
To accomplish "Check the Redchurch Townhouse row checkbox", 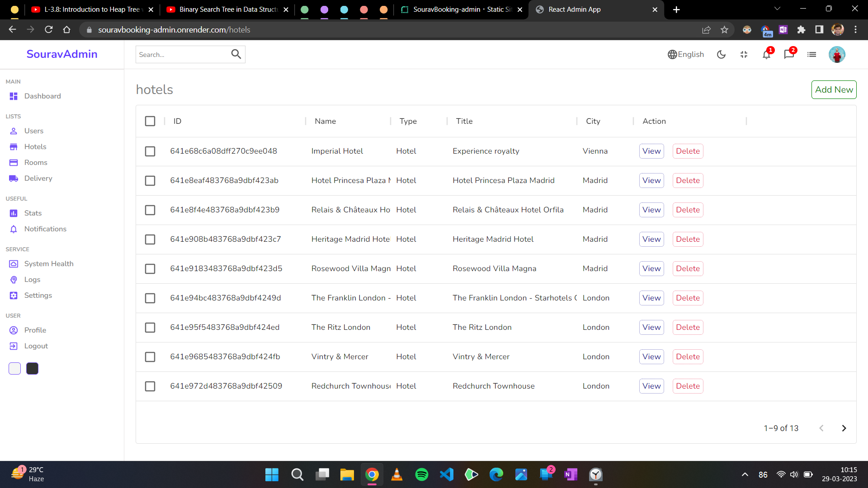I will pos(150,386).
